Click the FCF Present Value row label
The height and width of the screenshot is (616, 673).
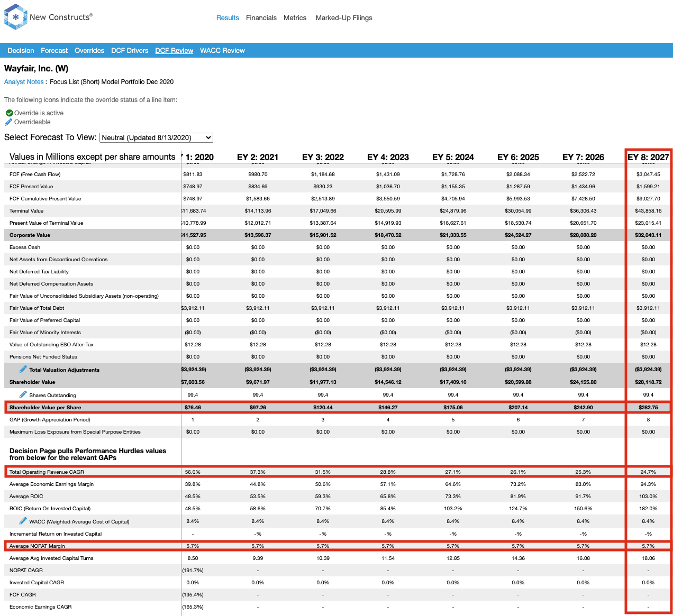[31, 187]
